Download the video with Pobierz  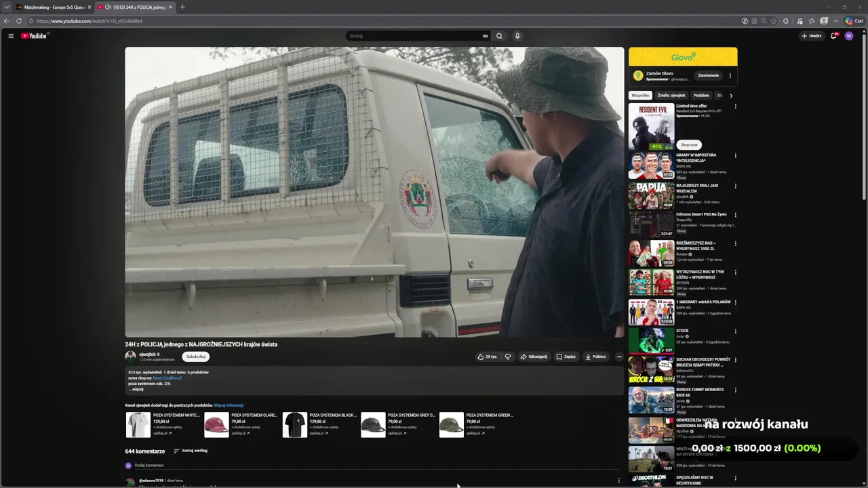click(x=595, y=357)
